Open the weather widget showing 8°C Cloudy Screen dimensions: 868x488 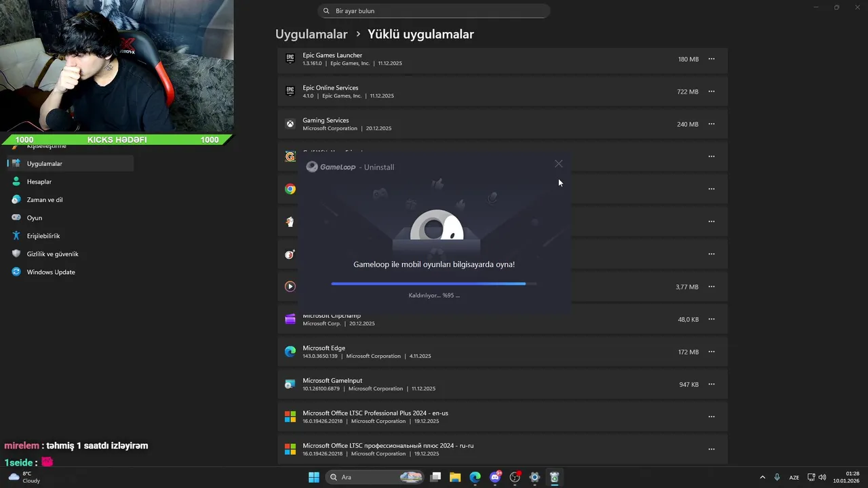(x=24, y=477)
